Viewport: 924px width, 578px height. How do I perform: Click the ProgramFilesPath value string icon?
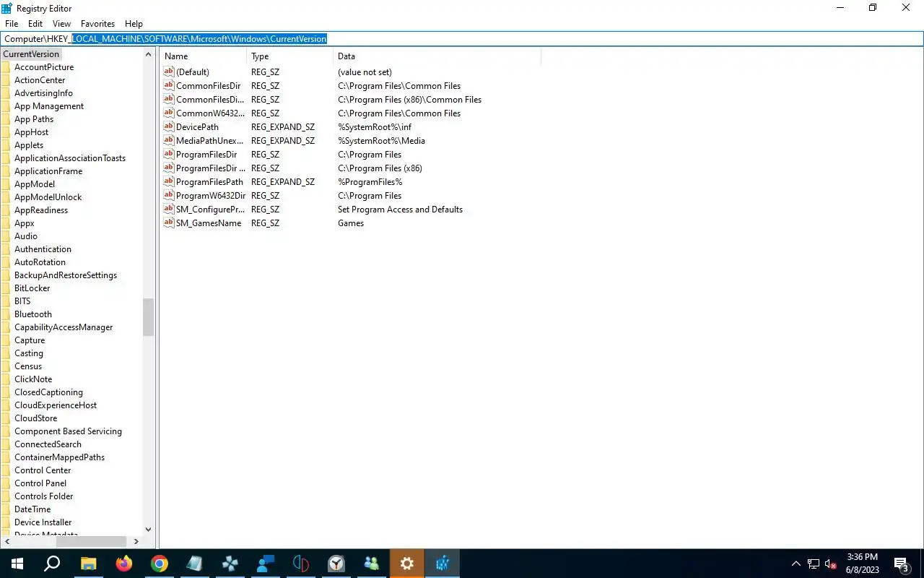tap(169, 181)
